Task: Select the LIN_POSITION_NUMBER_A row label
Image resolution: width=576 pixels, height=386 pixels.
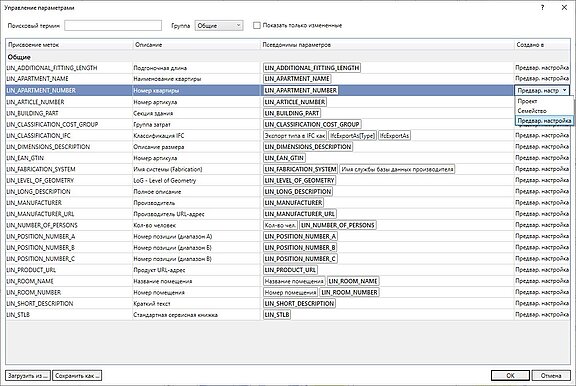Action: 41,236
